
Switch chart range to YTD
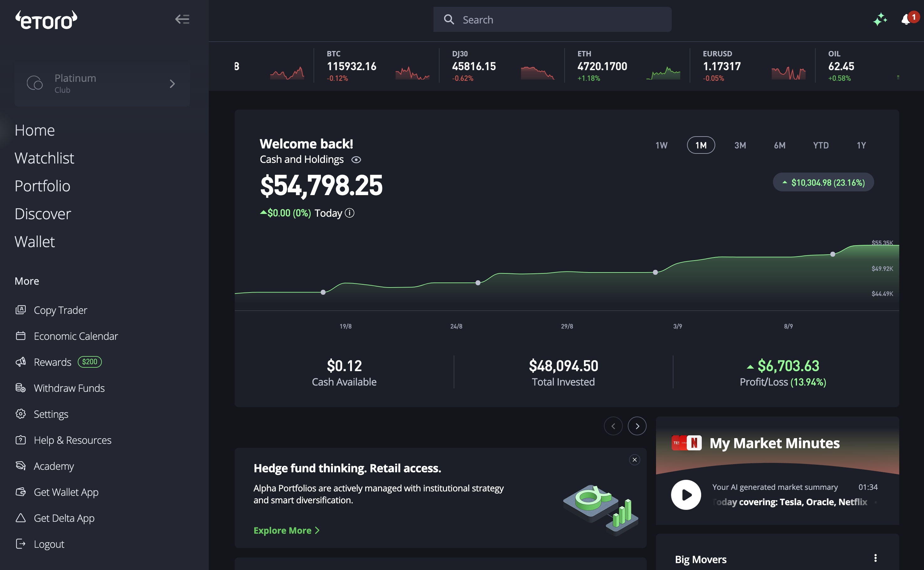point(821,145)
